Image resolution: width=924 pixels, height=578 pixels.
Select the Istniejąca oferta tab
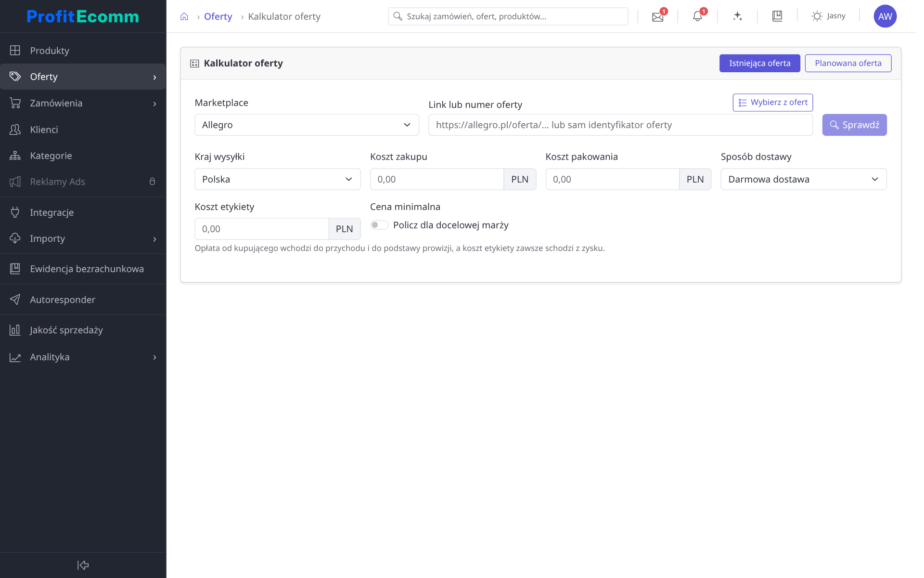(759, 63)
